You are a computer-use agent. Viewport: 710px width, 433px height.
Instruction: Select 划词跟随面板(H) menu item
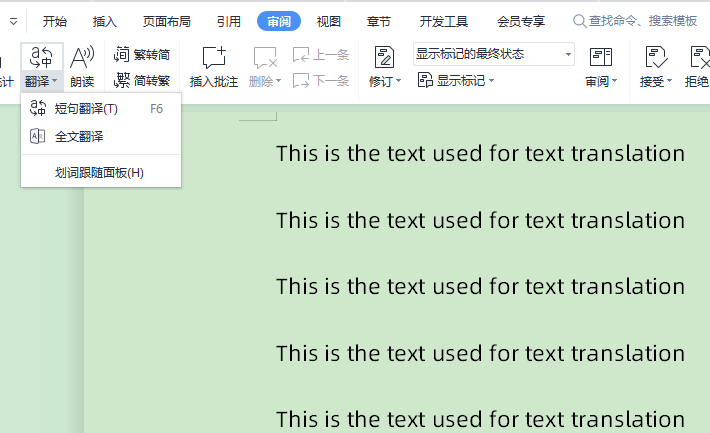coord(101,173)
